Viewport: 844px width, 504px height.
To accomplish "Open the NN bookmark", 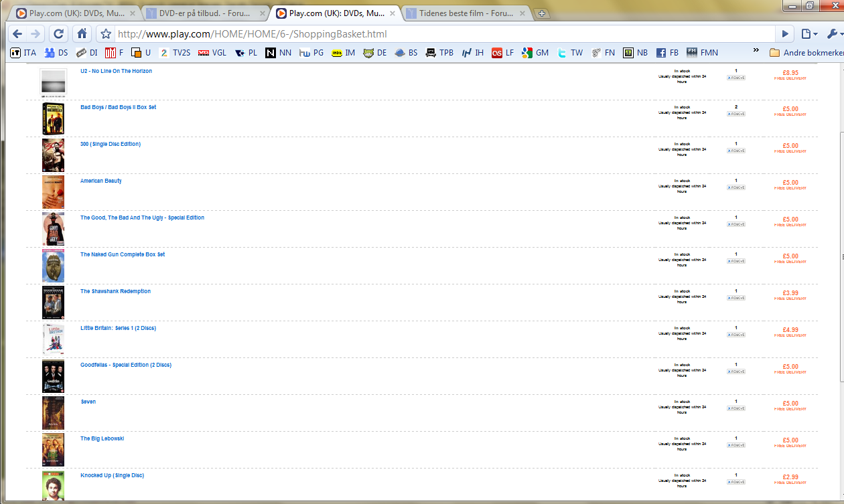I will click(x=279, y=52).
